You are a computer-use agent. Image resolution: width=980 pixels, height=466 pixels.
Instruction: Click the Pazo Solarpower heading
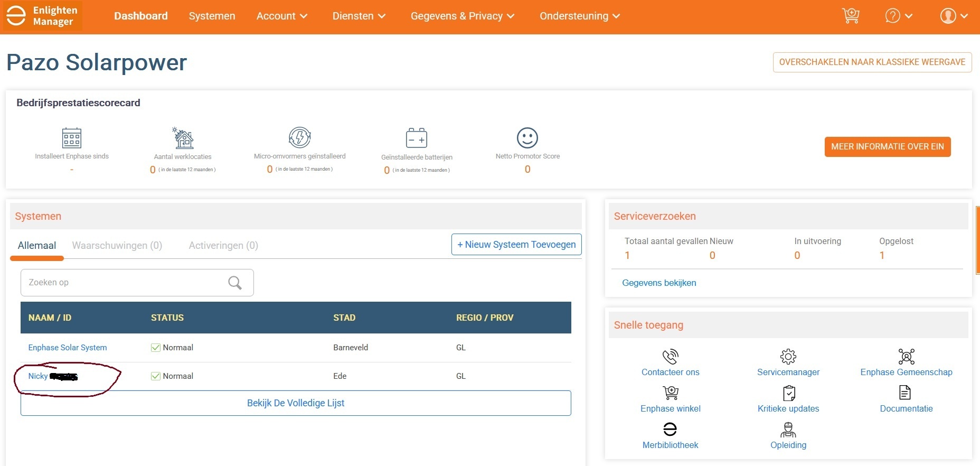pos(97,62)
